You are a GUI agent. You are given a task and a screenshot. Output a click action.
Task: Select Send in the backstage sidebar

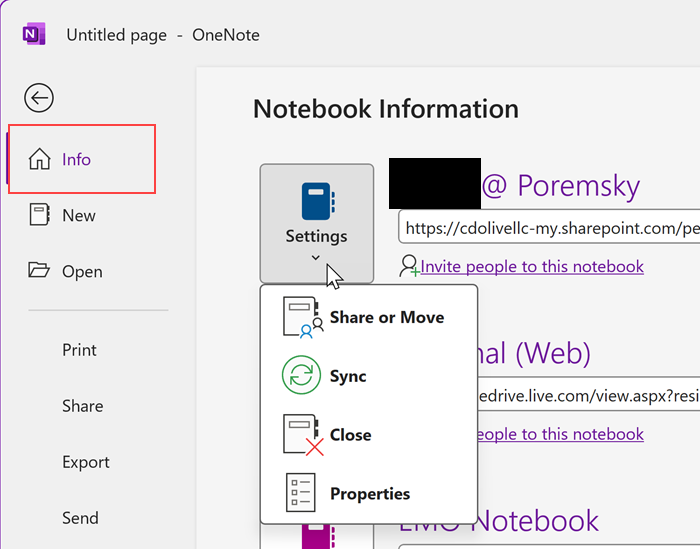point(80,518)
